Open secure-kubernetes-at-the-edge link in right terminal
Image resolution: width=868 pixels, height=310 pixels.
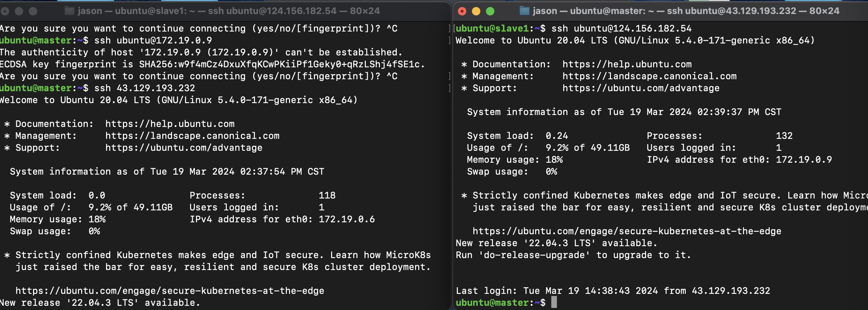coord(627,231)
